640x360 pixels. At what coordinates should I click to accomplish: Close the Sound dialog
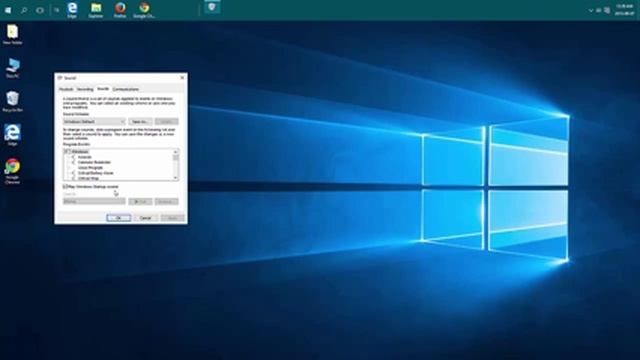pyautogui.click(x=182, y=78)
